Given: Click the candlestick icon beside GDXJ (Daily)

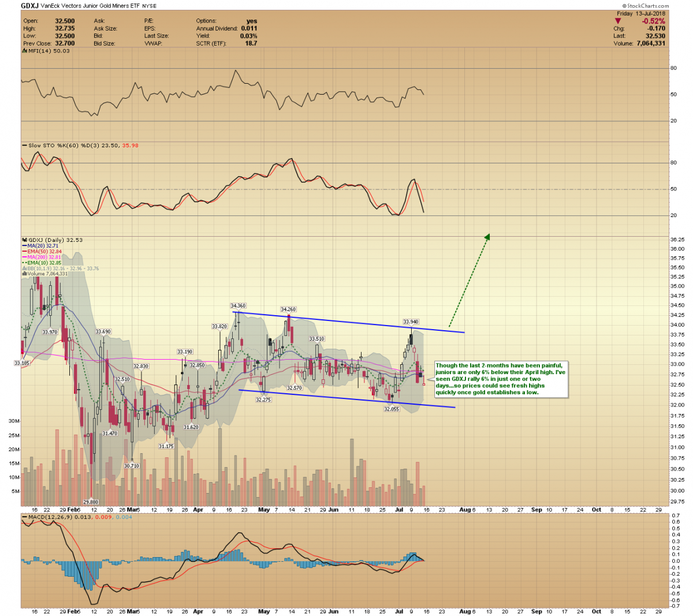Looking at the screenshot, I should click(24, 240).
